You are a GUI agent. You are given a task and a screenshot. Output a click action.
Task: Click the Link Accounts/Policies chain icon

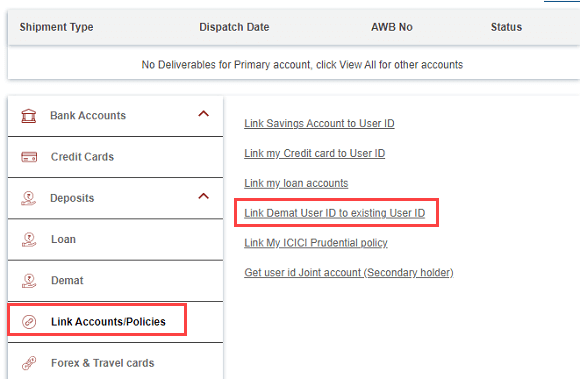[x=29, y=322]
